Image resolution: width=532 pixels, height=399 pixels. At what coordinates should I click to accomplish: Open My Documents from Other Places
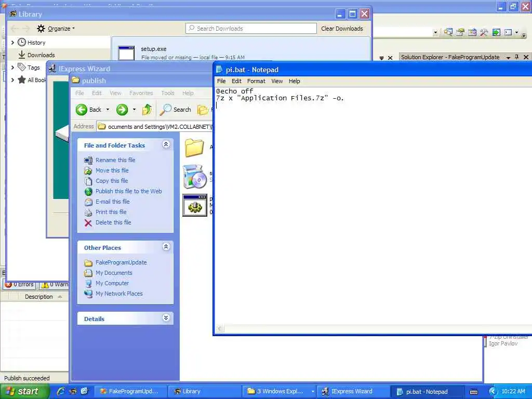click(x=114, y=273)
